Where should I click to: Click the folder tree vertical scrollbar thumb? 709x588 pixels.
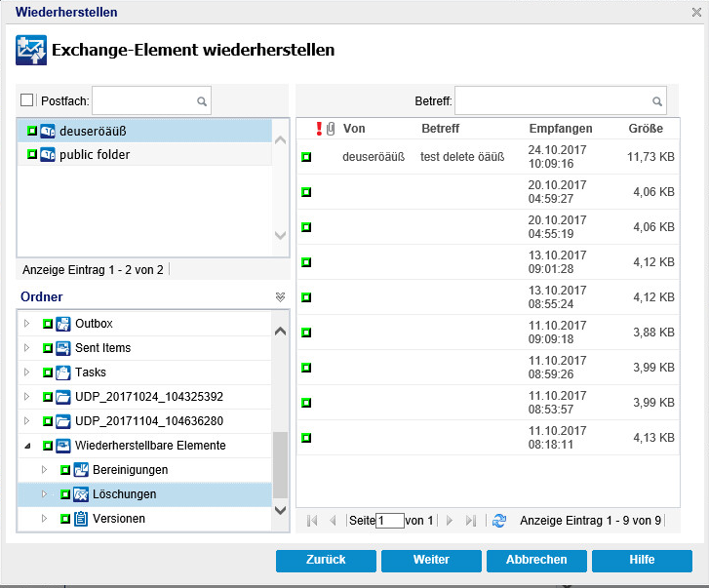pos(280,464)
